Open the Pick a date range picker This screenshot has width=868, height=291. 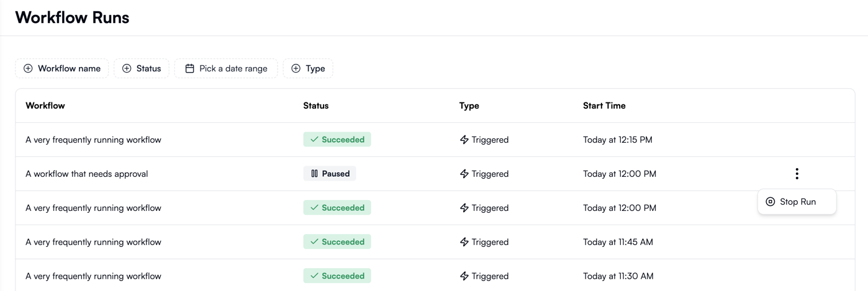[x=226, y=68]
